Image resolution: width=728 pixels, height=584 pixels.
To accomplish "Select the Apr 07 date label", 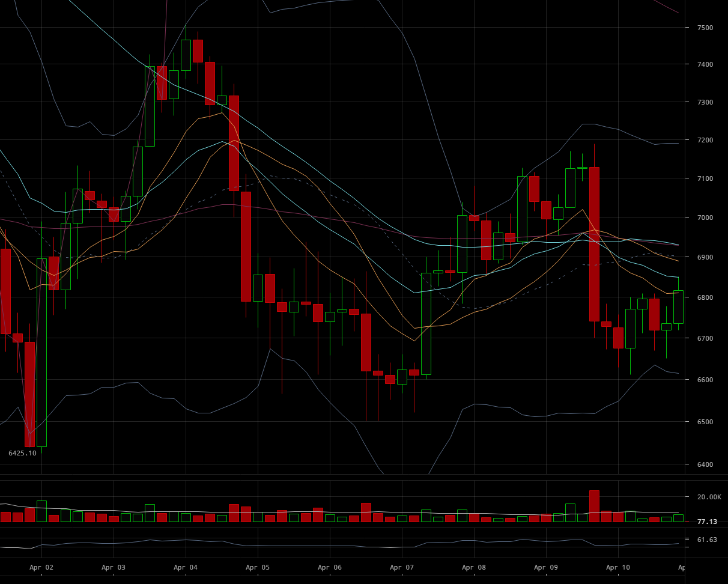I will (x=402, y=568).
